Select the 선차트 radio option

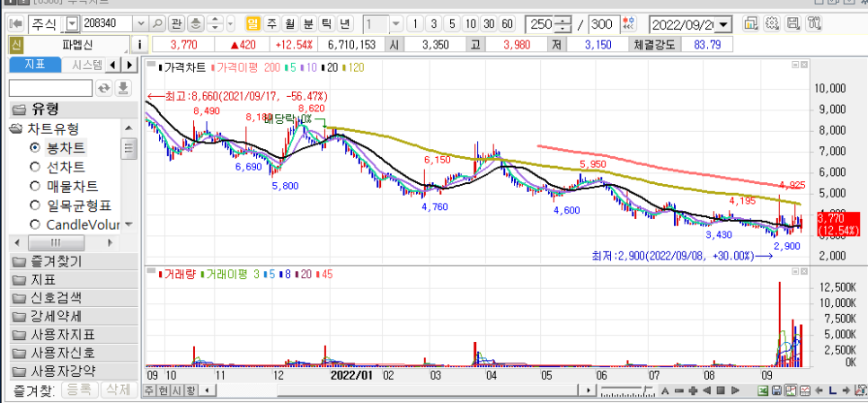click(35, 167)
